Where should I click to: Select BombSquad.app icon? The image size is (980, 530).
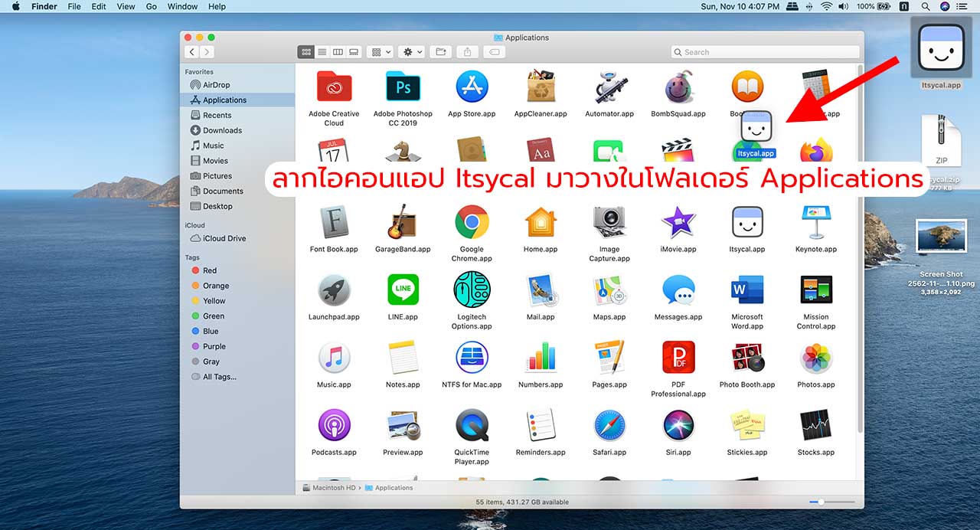[x=678, y=87]
